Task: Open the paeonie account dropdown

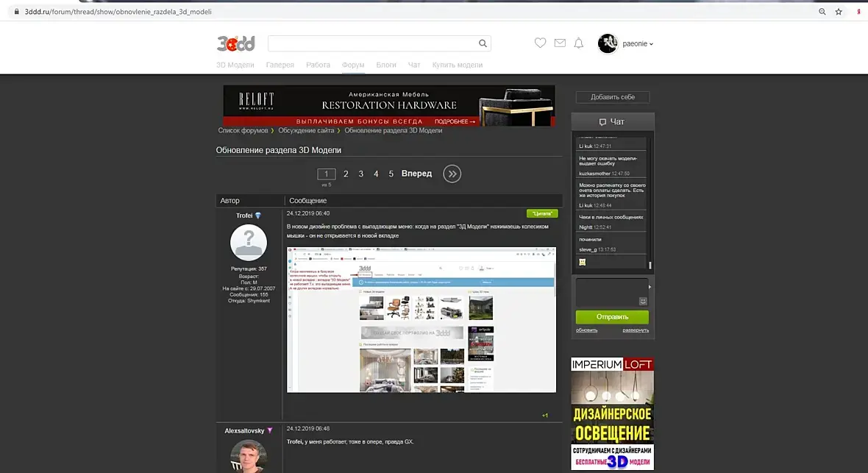Action: coord(638,43)
